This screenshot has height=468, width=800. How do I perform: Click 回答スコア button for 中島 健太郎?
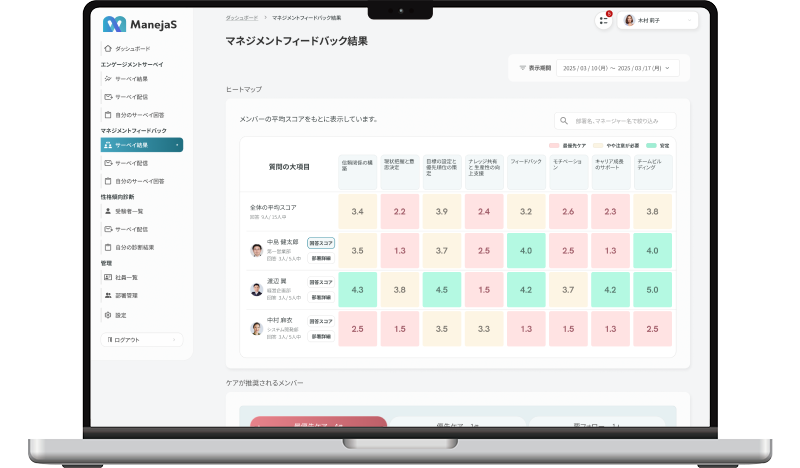pos(321,243)
